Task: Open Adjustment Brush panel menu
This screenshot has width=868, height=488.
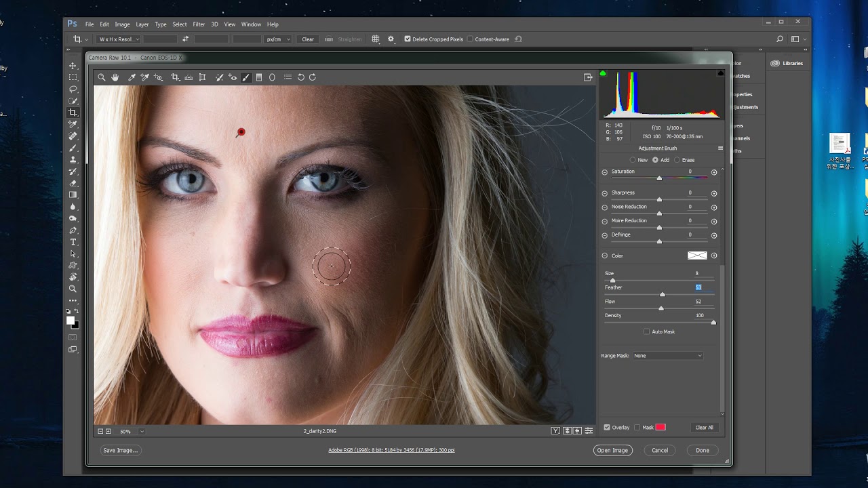Action: pyautogui.click(x=720, y=148)
